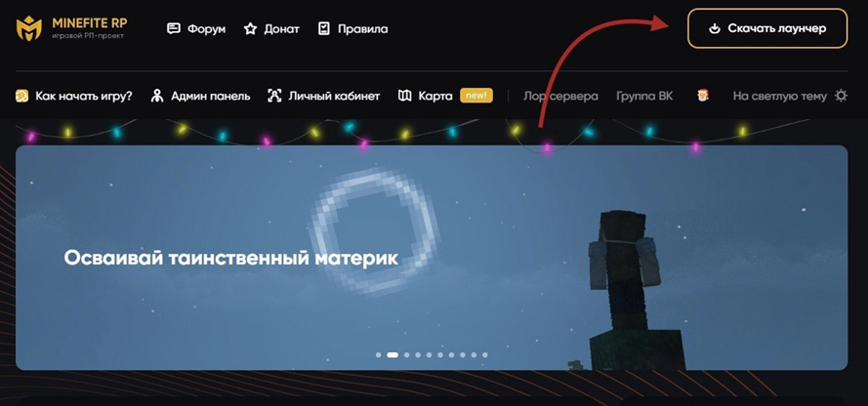Toggle the sun icon for light theme
868x406 pixels.
pos(842,96)
